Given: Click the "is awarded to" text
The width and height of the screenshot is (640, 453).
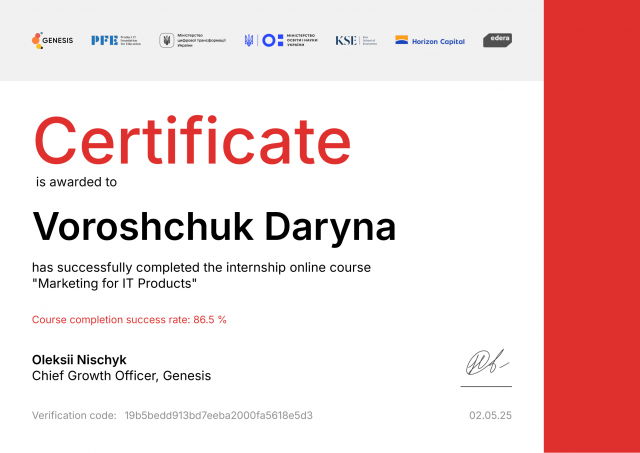Looking at the screenshot, I should coord(76,182).
